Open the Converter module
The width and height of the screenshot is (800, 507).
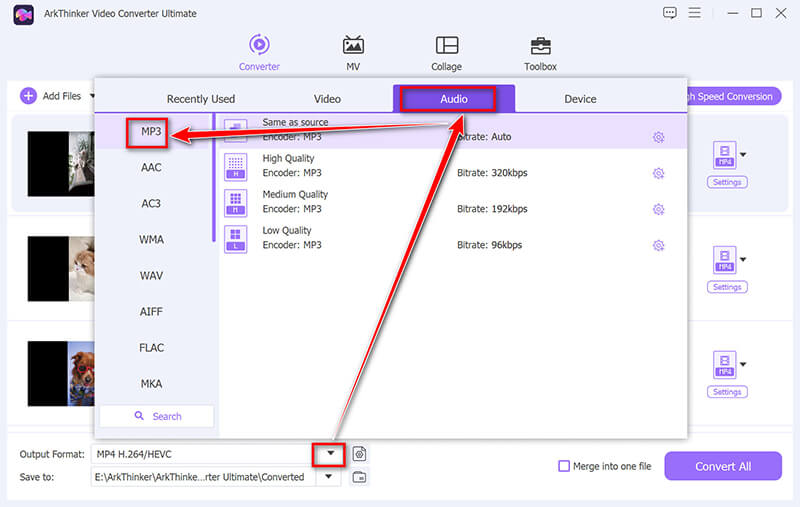(259, 52)
